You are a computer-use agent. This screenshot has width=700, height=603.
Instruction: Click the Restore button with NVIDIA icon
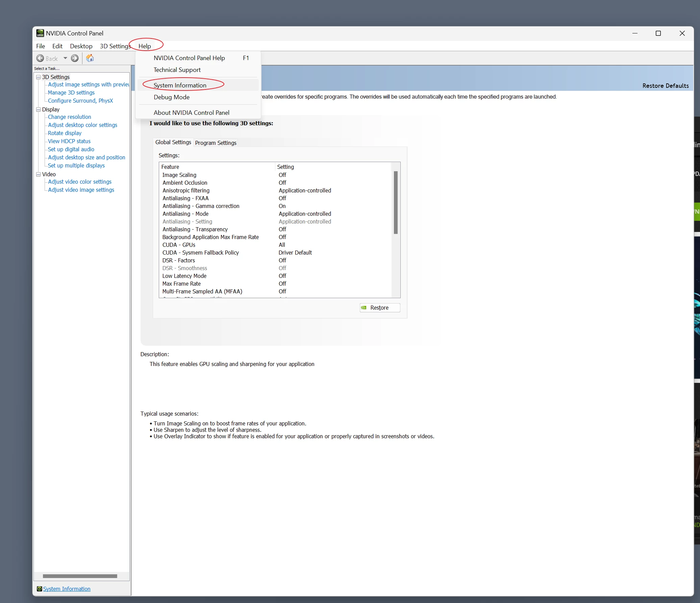coord(380,308)
